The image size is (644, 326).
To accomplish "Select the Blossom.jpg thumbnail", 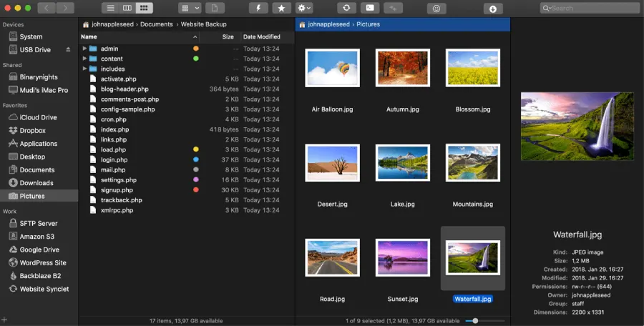I will click(x=473, y=68).
